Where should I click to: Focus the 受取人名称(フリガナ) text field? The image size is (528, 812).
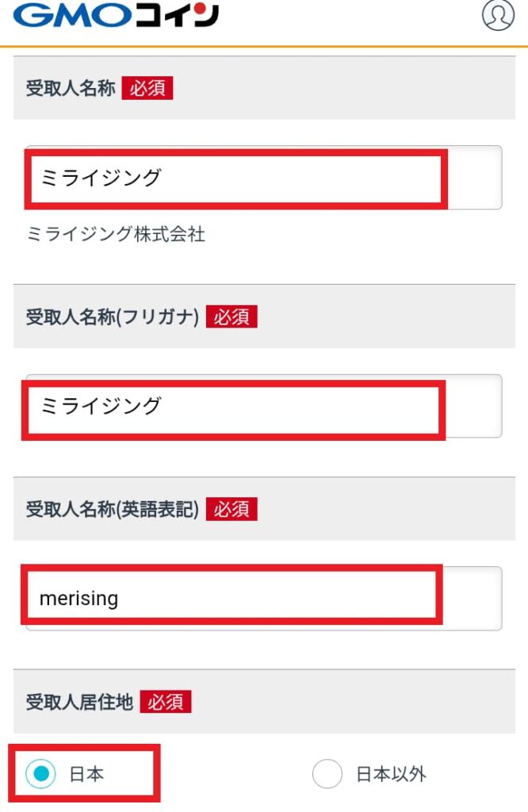pos(263,406)
